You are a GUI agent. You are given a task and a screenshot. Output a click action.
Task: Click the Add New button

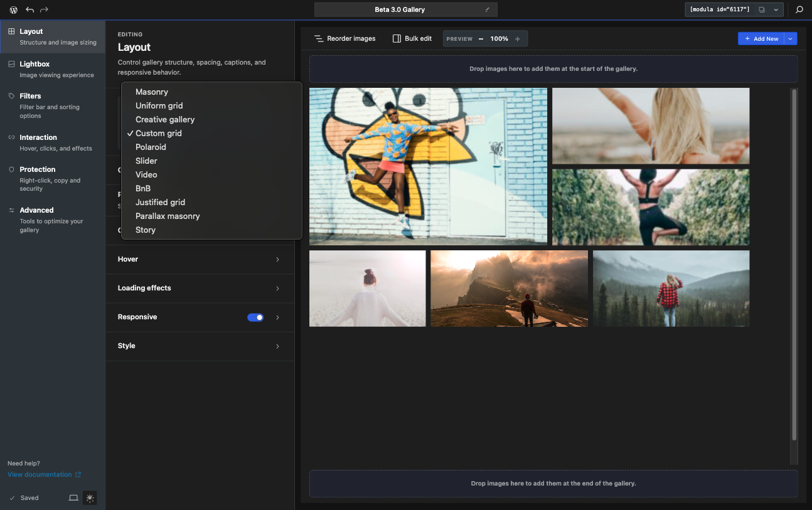[761, 39]
